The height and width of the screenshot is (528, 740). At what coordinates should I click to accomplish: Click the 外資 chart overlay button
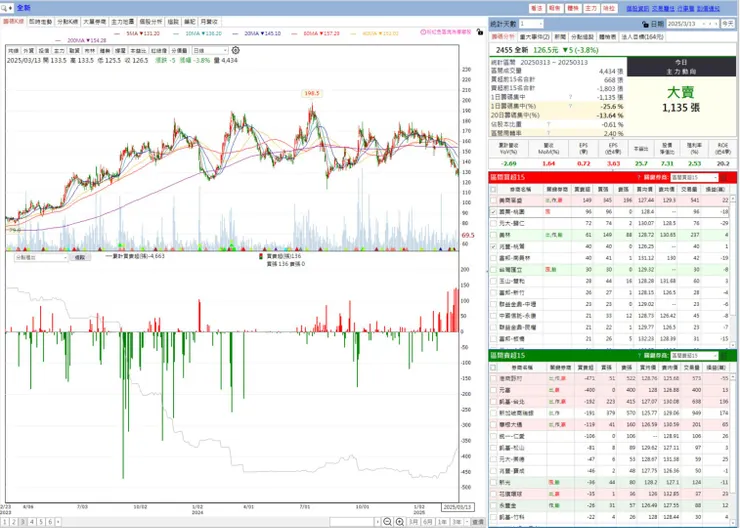click(28, 50)
